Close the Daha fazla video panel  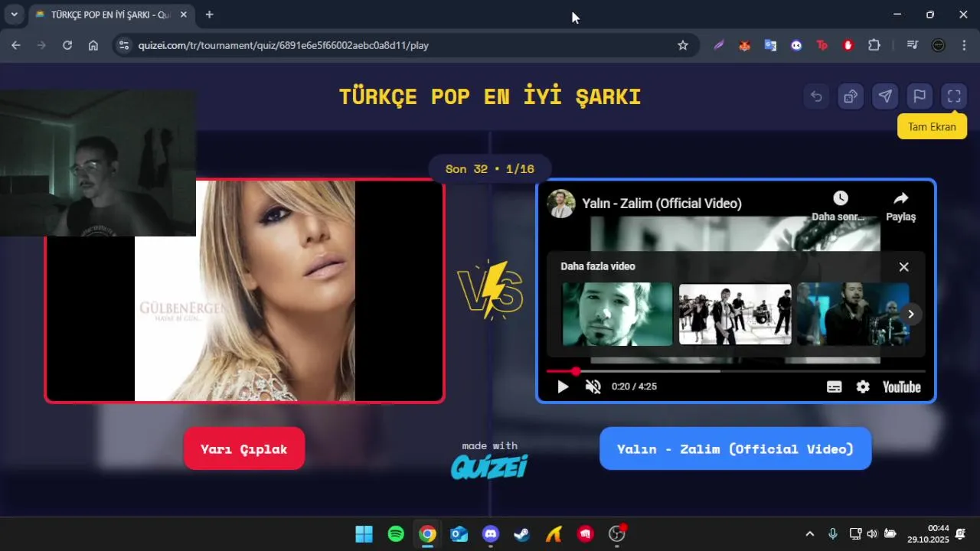click(x=903, y=266)
